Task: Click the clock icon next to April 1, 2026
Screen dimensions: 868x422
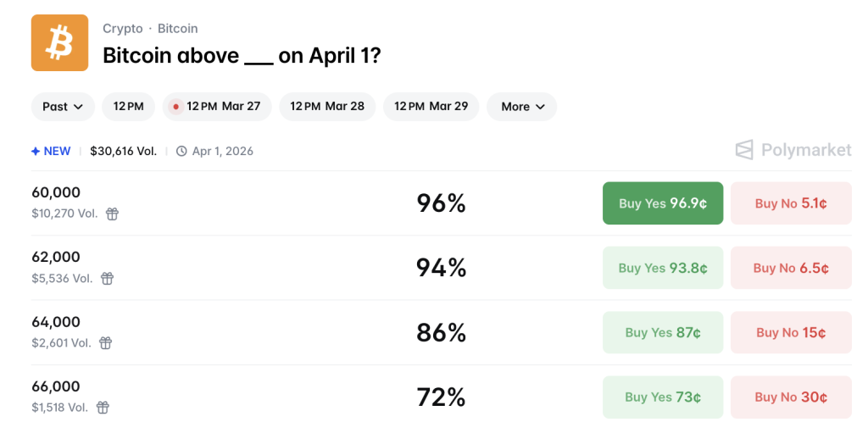Action: 181,151
